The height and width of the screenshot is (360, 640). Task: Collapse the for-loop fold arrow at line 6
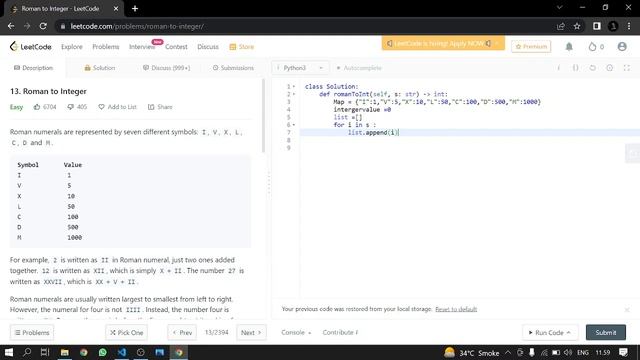[294, 125]
